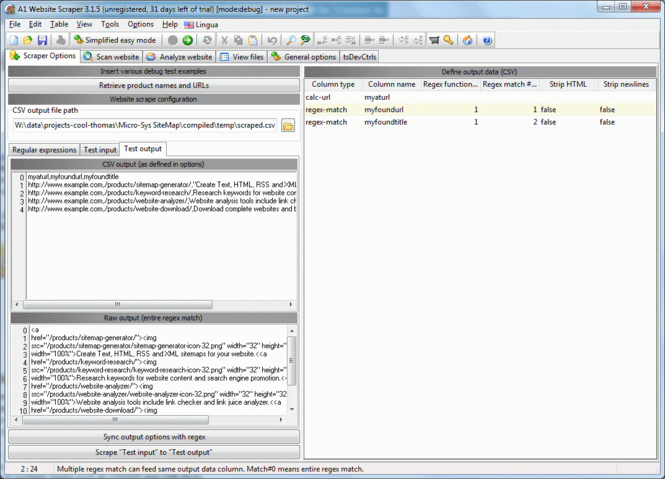Click the Cut scissors icon
Image resolution: width=665 pixels, height=479 pixels.
pos(224,40)
